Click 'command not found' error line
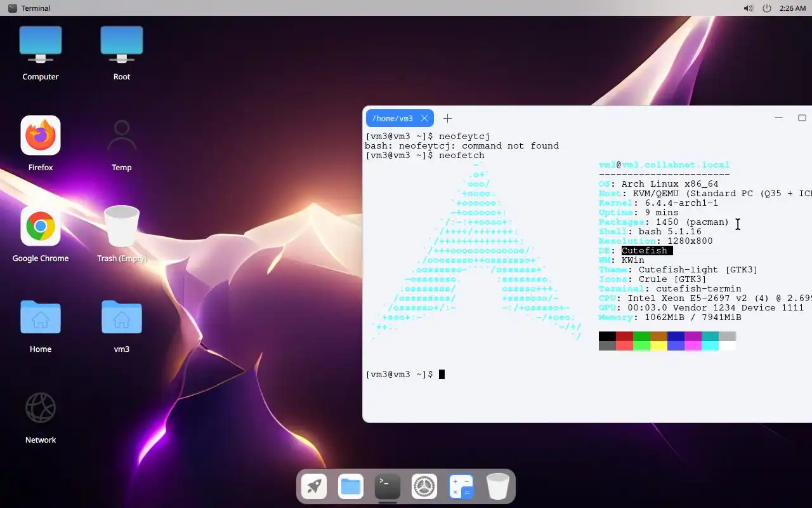Image resolution: width=812 pixels, height=508 pixels. coord(462,146)
